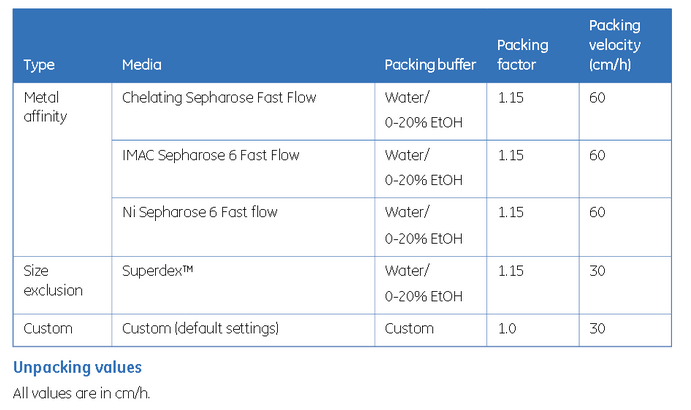
Task: Select IMAC Sepharose 6 Fast Flow cell
Action: (x=210, y=155)
